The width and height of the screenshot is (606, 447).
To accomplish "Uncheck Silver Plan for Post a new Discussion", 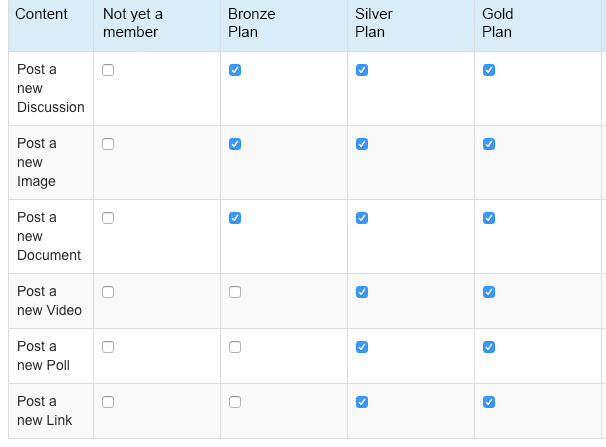I will [362, 70].
